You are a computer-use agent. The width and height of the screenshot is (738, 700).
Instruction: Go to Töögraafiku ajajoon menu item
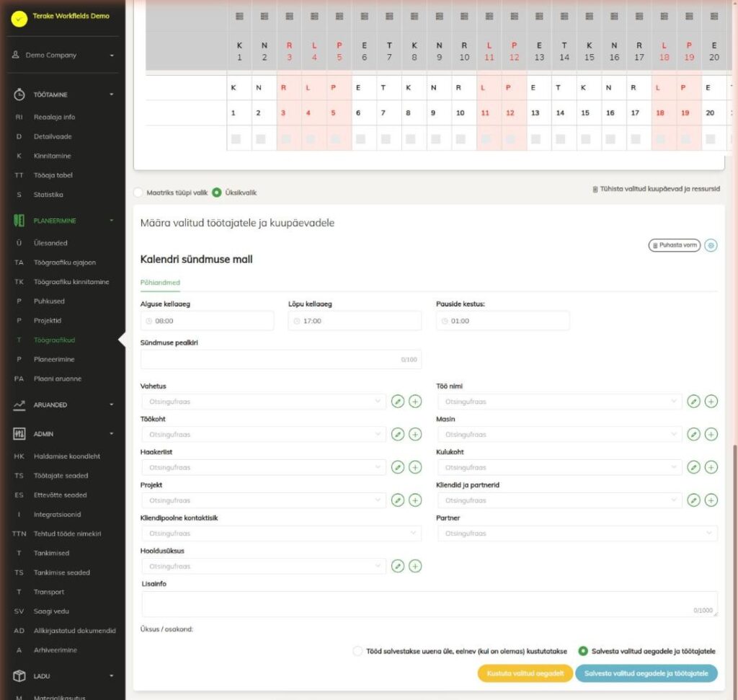tap(64, 262)
